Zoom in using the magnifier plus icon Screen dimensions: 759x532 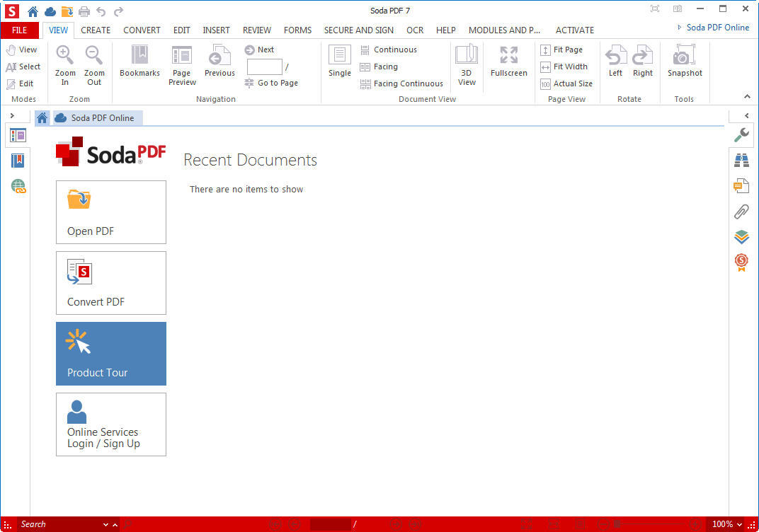pyautogui.click(x=64, y=64)
